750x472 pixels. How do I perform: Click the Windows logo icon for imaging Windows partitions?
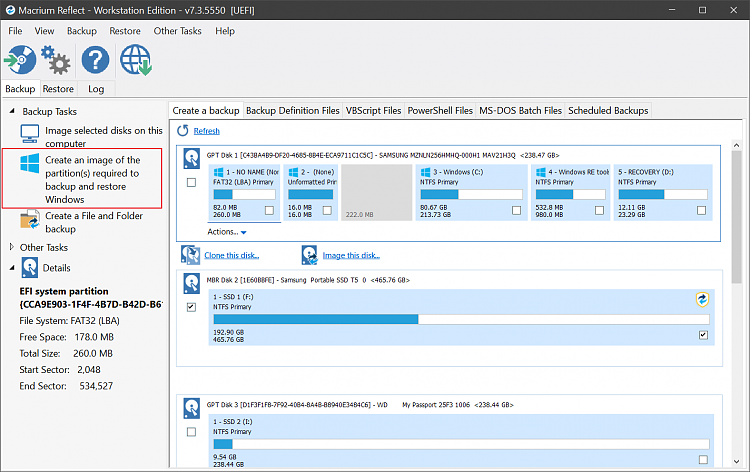pyautogui.click(x=30, y=163)
